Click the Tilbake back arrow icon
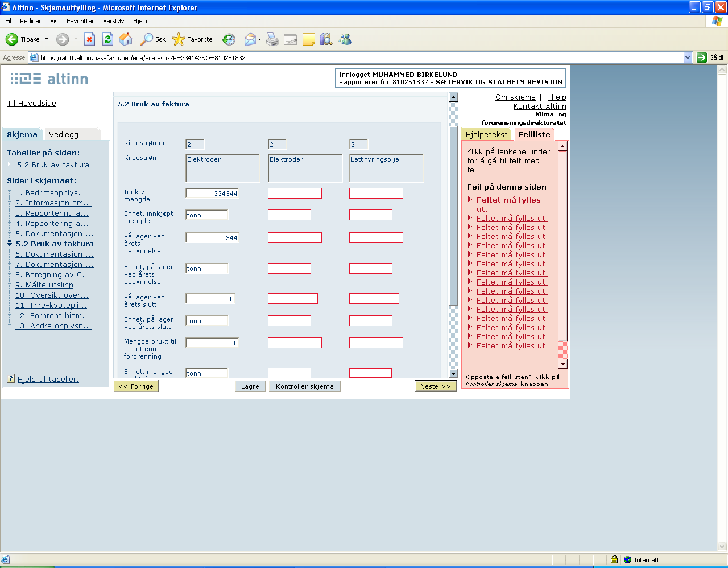Screen dimensions: 728x568 12,39
